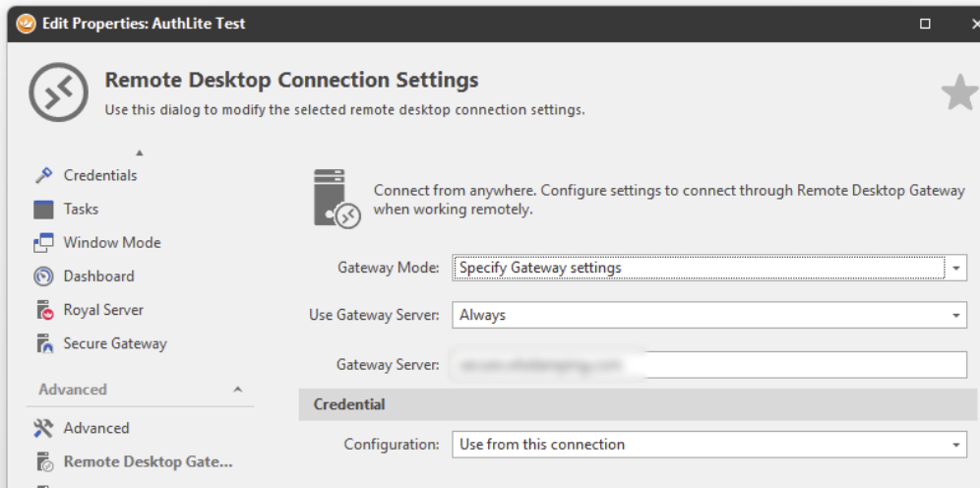Open the Tasks settings page

point(81,210)
